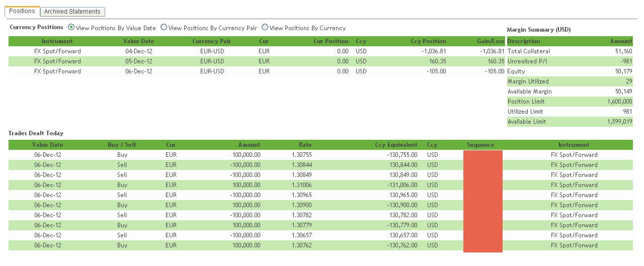Click the Ccy Position column header
The height and width of the screenshot is (266, 644).
[427, 41]
